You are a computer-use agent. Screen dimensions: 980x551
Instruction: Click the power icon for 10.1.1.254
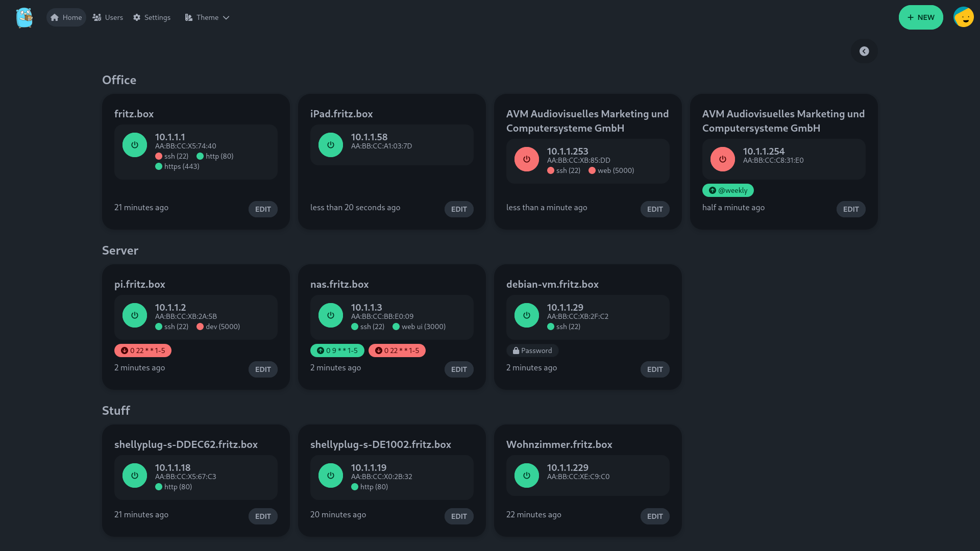(x=722, y=159)
